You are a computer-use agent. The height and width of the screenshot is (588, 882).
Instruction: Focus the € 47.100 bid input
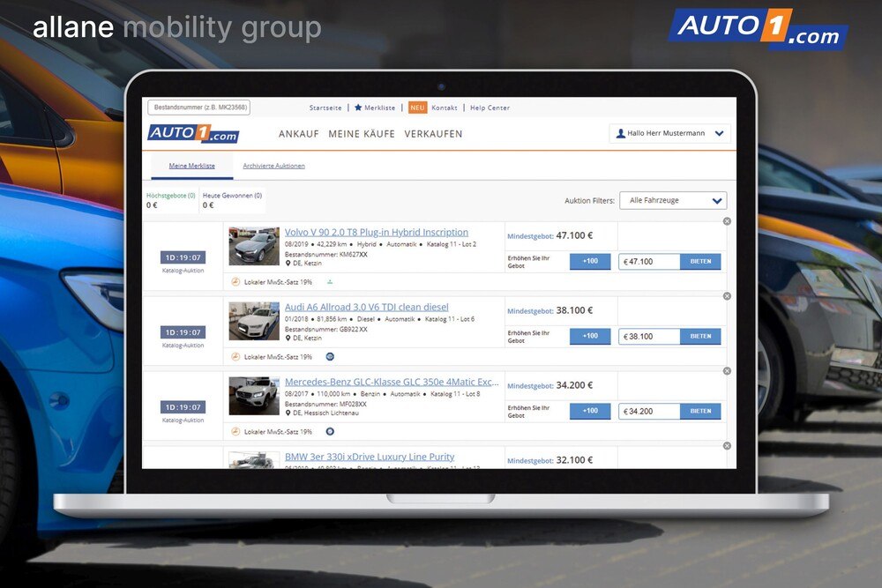click(649, 262)
